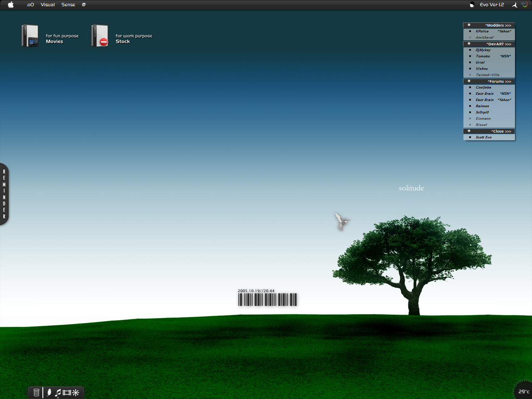
Task: Select contact Scott Evo
Action: (483, 137)
